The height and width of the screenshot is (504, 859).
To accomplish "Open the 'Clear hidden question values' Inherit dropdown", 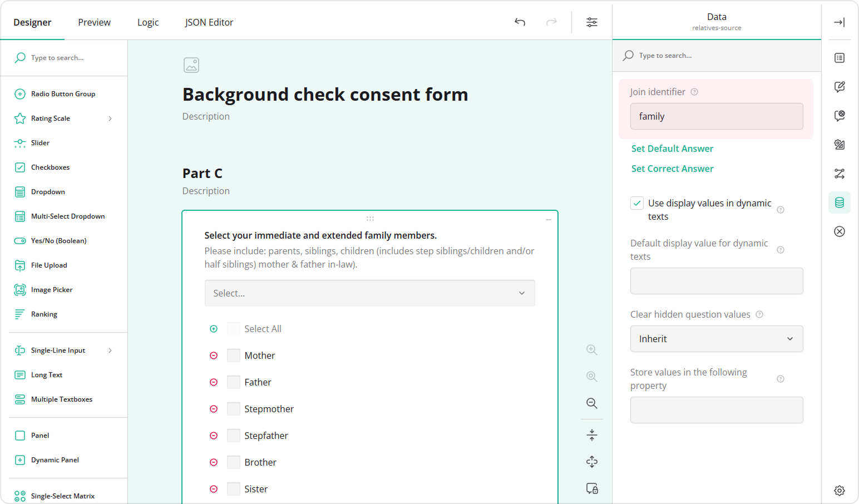I will click(x=716, y=339).
